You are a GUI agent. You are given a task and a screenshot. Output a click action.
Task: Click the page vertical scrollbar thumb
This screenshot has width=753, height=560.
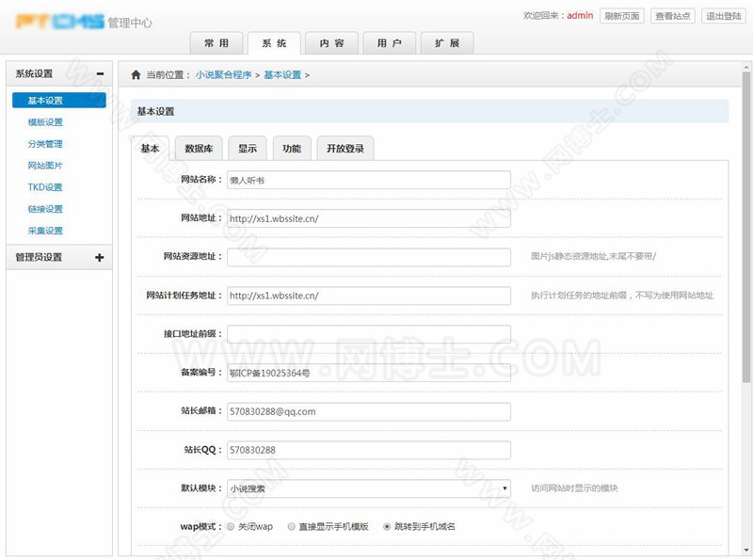(745, 227)
